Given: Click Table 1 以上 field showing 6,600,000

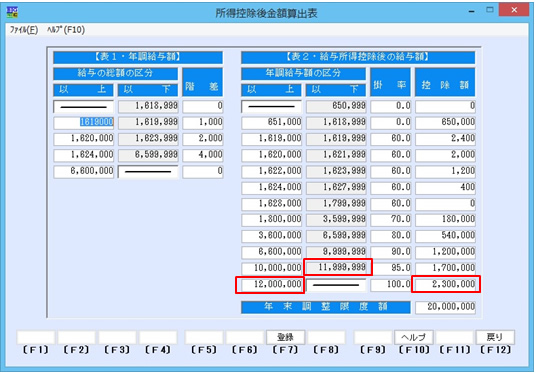Looking at the screenshot, I should click(83, 171).
